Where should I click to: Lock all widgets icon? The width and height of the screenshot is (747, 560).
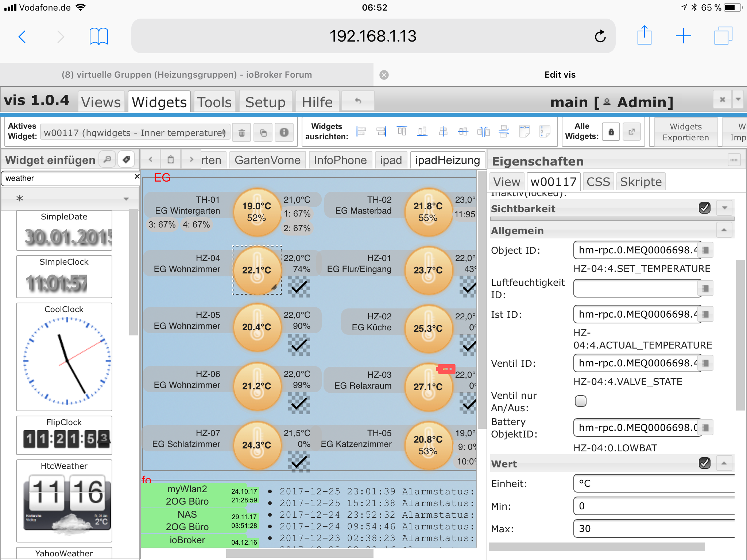(x=611, y=132)
